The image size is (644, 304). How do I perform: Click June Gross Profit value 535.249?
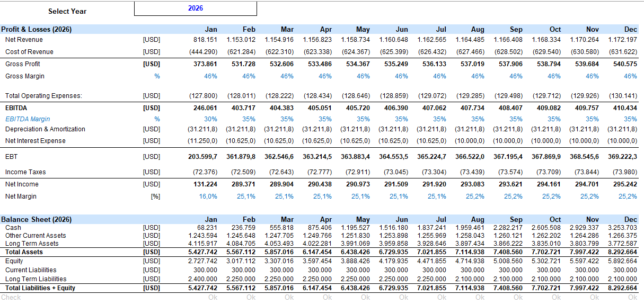pos(396,64)
